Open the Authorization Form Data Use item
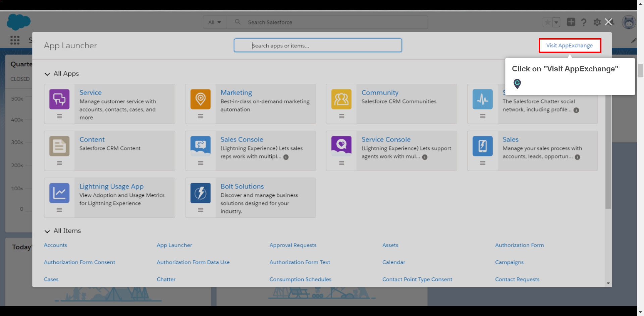 tap(193, 262)
